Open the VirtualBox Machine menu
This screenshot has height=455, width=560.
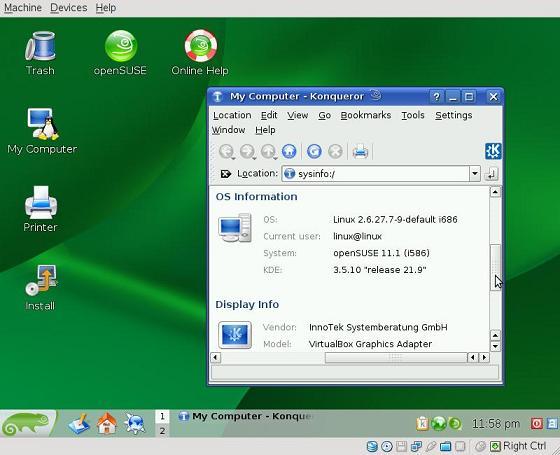pyautogui.click(x=23, y=8)
